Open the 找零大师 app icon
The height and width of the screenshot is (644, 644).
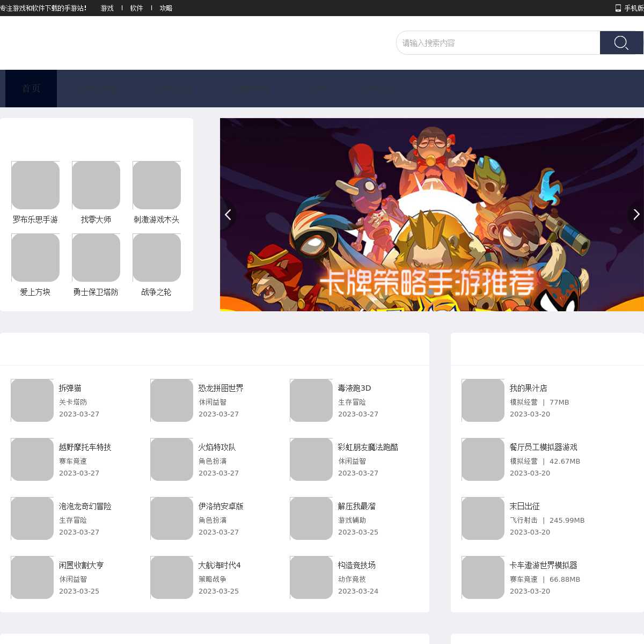click(96, 185)
